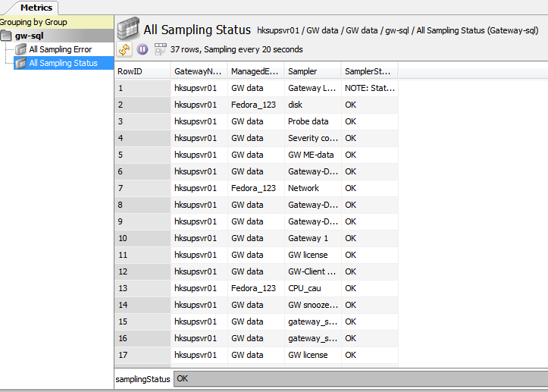Click Fedora_123 in row 2
The width and height of the screenshot is (548, 392).
(x=256, y=105)
